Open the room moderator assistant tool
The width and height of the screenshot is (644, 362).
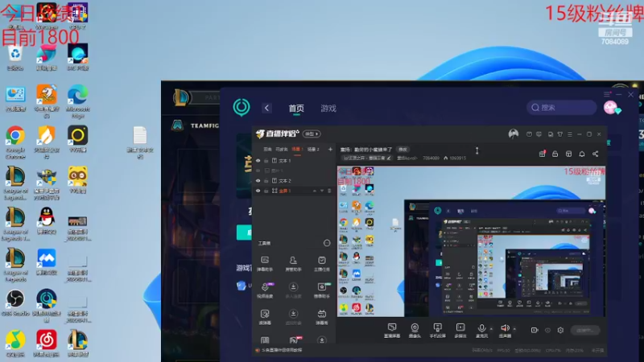pyautogui.click(x=293, y=263)
